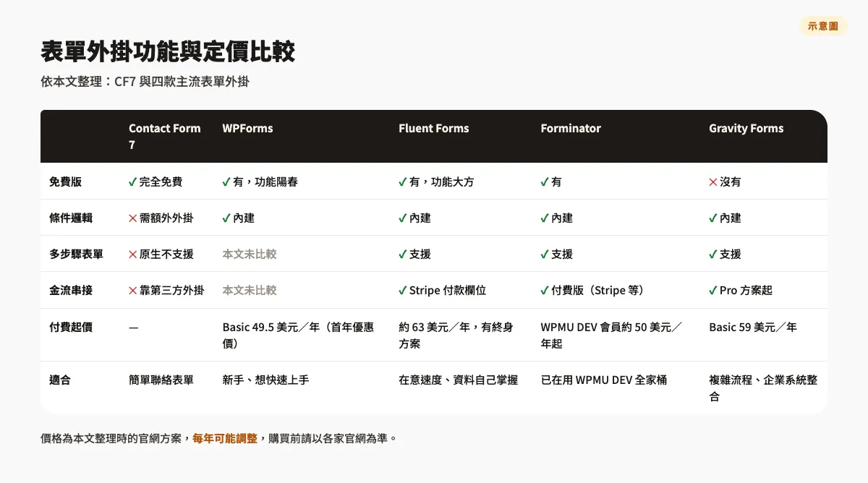868x483 pixels.
Task: Click the 條件邏輯 row label
Action: (71, 218)
